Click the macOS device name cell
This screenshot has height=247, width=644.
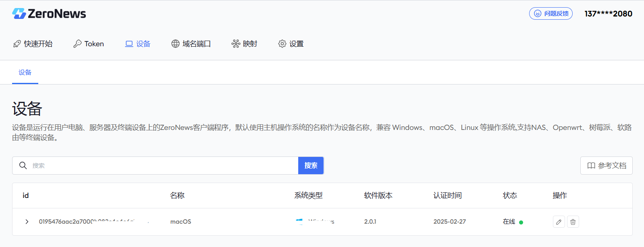click(x=181, y=222)
